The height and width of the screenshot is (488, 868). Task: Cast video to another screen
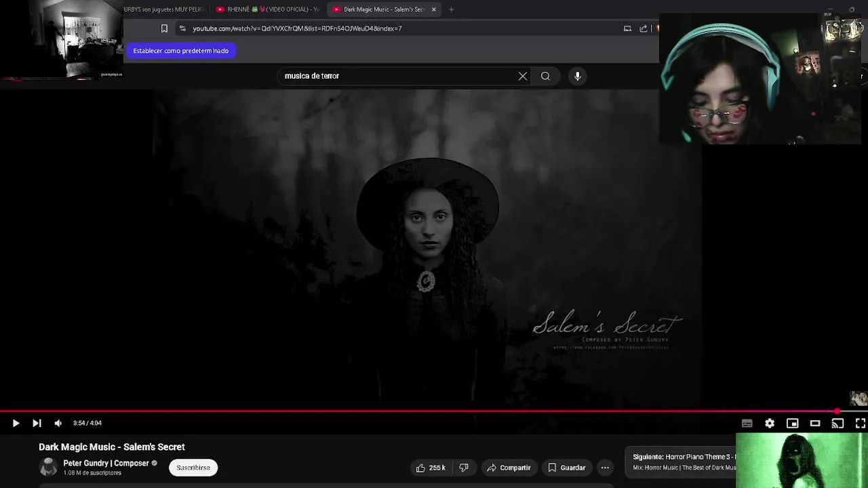pos(837,423)
